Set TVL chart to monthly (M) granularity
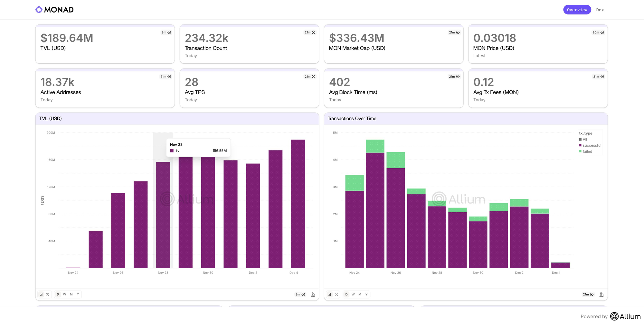 [x=71, y=294]
